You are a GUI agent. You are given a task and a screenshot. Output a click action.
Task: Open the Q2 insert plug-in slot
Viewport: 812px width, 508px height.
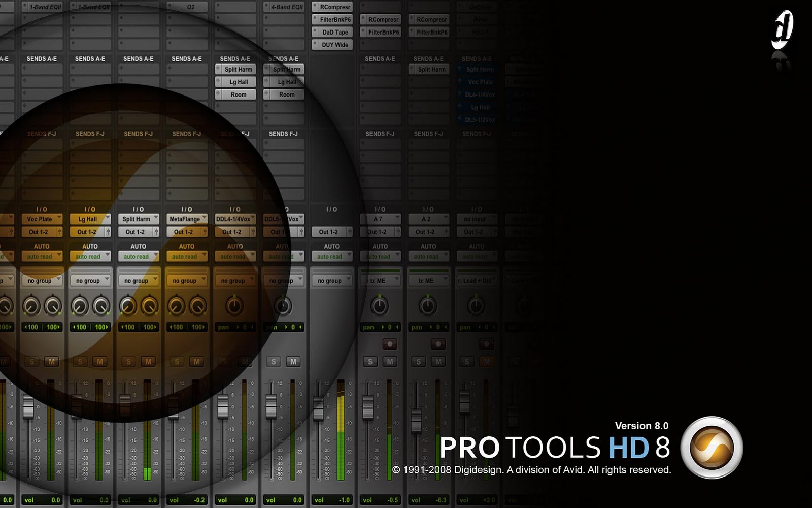[187, 7]
